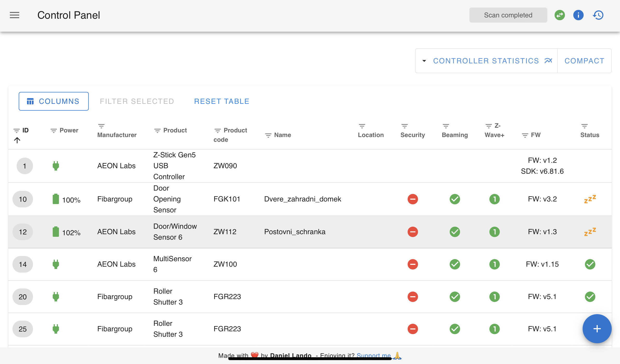Click the green controller sync icon
Viewport: 620px width, 364px height.
tap(560, 15)
